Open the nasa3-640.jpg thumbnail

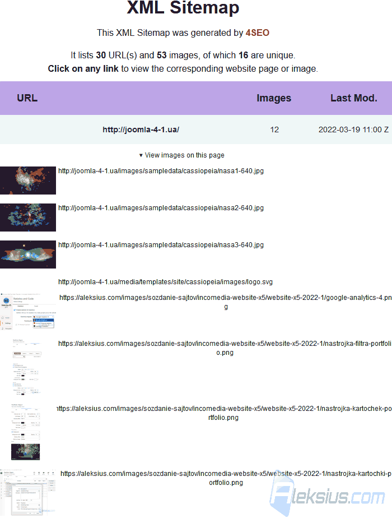(x=28, y=255)
